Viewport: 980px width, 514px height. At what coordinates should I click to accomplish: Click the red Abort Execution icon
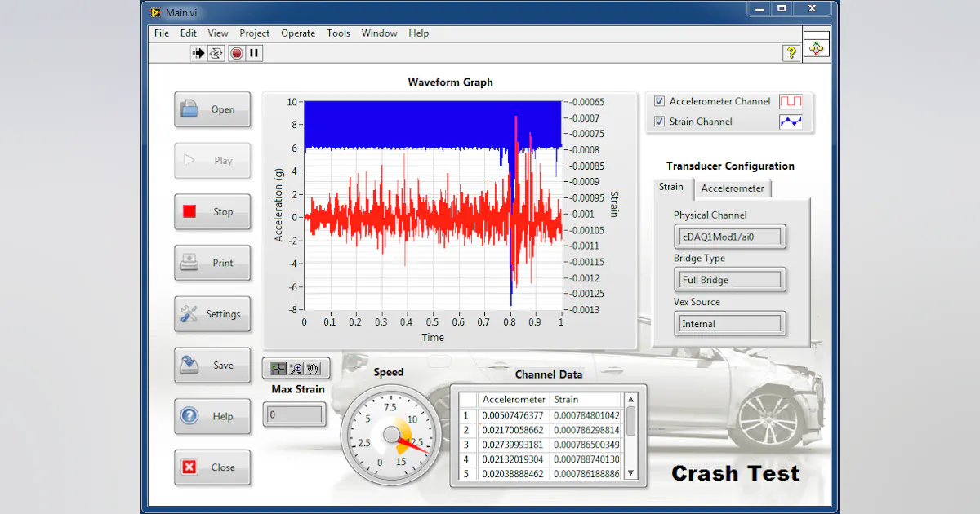pos(237,53)
